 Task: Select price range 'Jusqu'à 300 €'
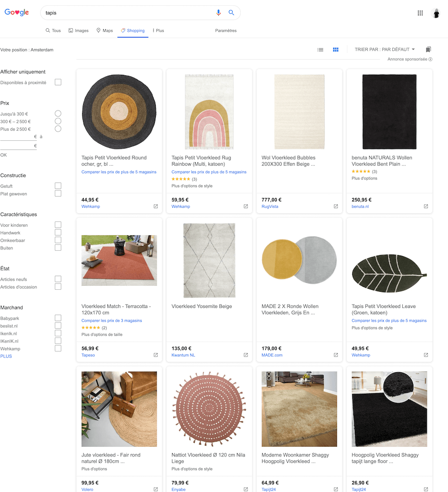58,114
